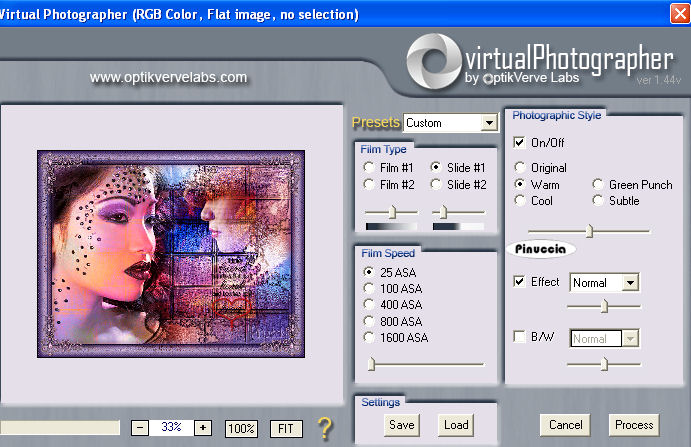Toggle the Effect checkbox

(519, 281)
